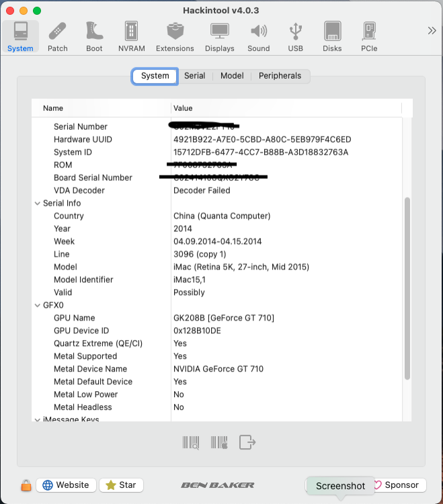The width and height of the screenshot is (443, 504).
Task: Click the value 'iMac15,1'
Action: tap(190, 280)
